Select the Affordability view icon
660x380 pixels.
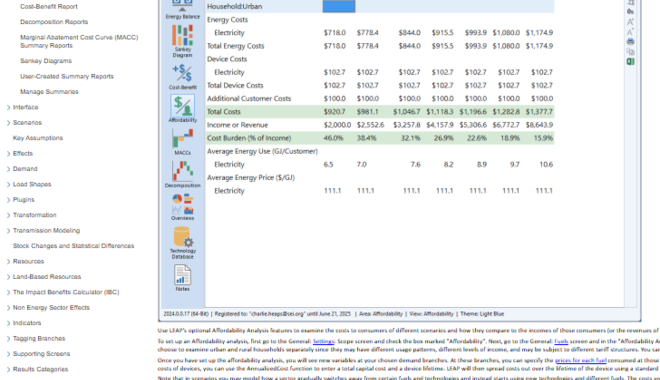pyautogui.click(x=182, y=109)
